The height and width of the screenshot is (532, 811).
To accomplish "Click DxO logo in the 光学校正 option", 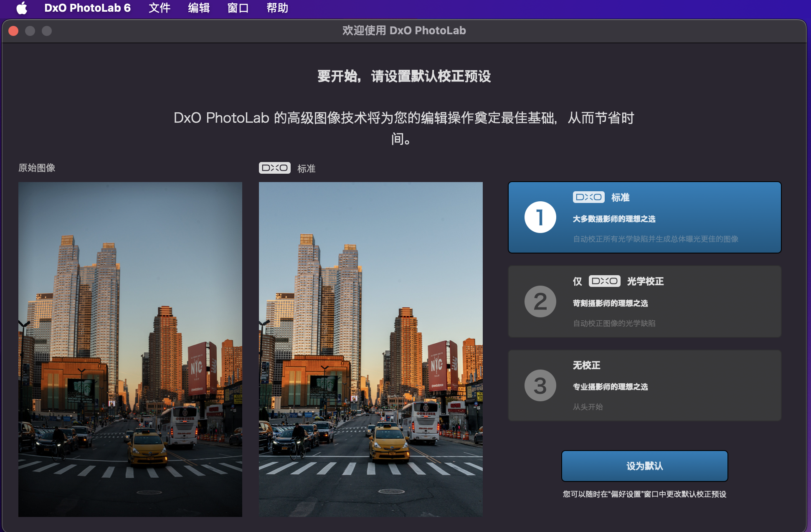I will point(604,281).
